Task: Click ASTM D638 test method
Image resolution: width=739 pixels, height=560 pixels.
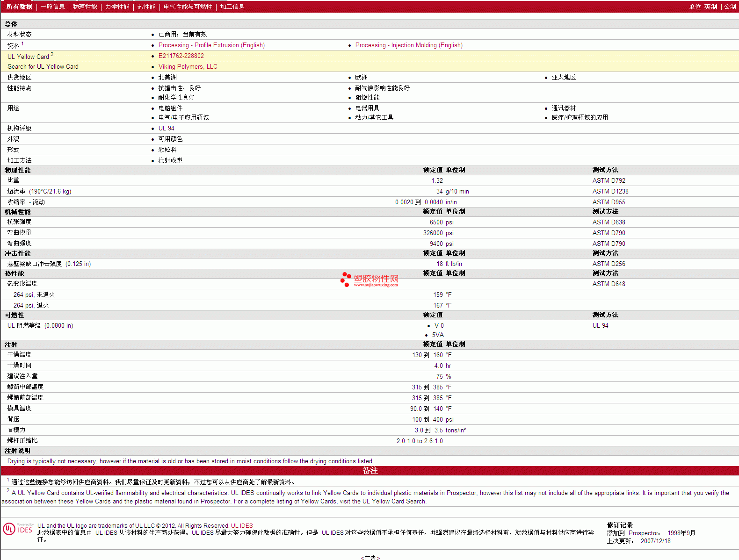Action: click(609, 222)
